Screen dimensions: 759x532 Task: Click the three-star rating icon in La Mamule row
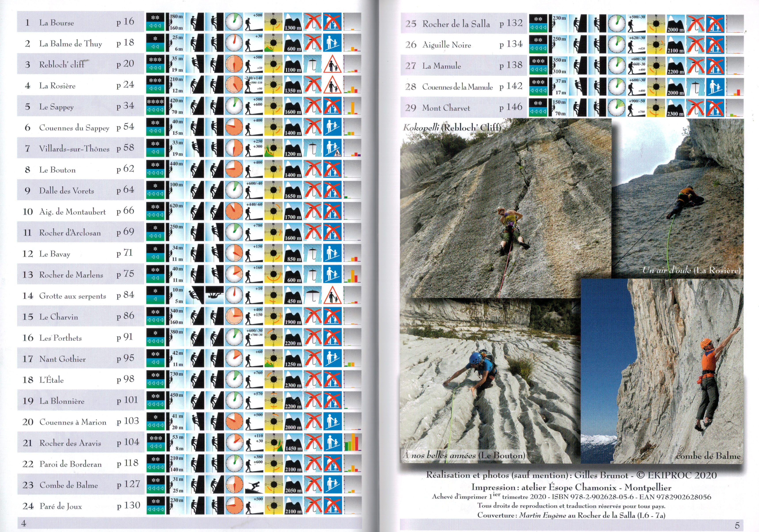538,66
